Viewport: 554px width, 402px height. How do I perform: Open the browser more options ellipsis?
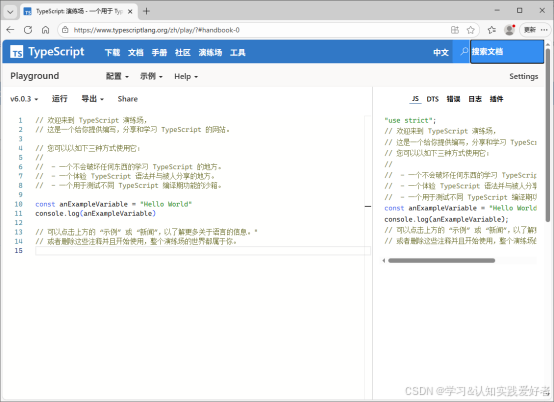click(544, 30)
